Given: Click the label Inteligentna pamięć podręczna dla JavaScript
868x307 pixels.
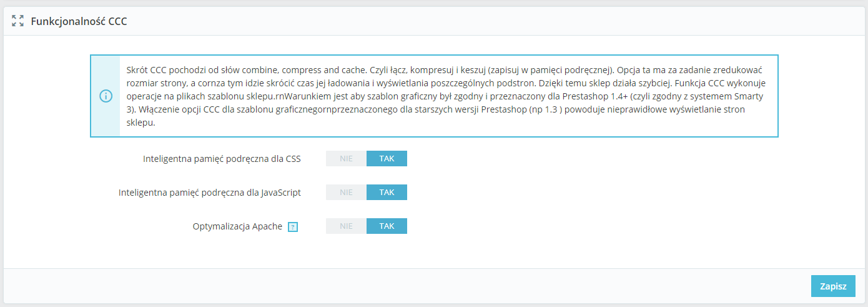Looking at the screenshot, I should click(210, 193).
